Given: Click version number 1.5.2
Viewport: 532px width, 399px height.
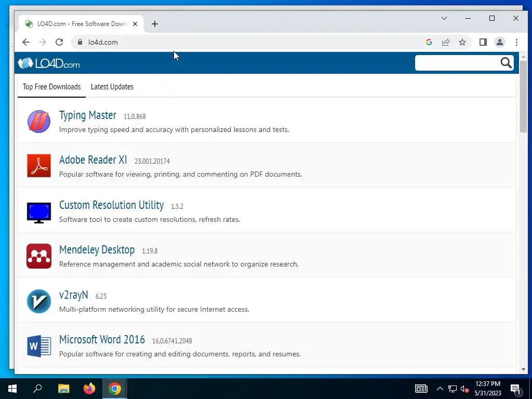Looking at the screenshot, I should click(x=177, y=206).
